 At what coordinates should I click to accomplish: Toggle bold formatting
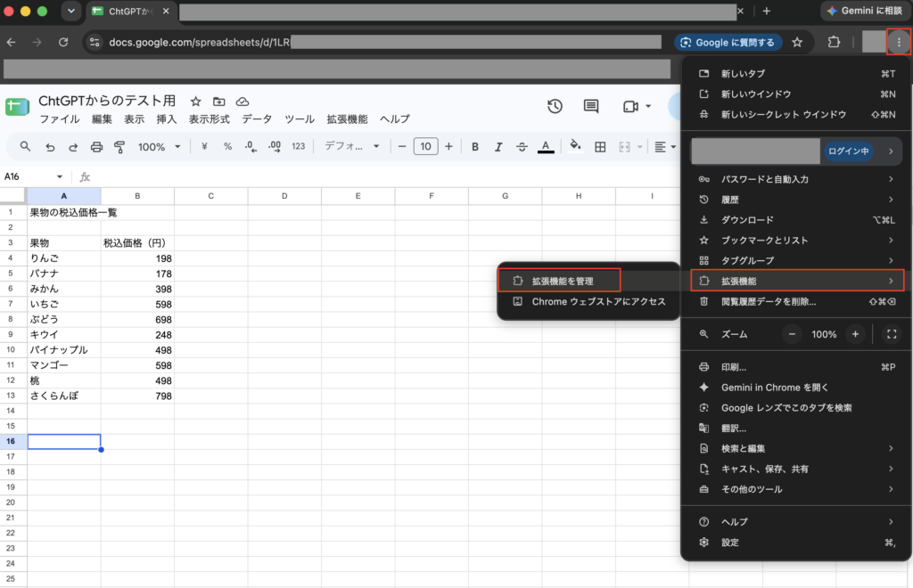click(475, 147)
